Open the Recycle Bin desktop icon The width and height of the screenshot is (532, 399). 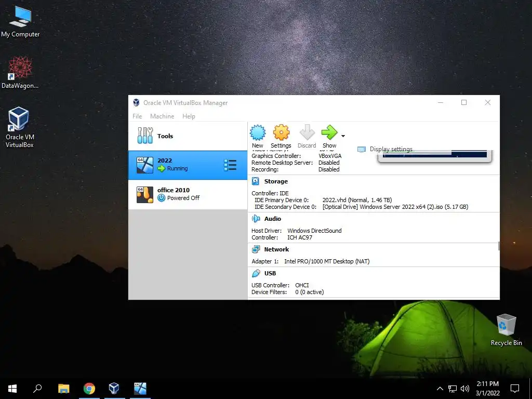coord(506,330)
